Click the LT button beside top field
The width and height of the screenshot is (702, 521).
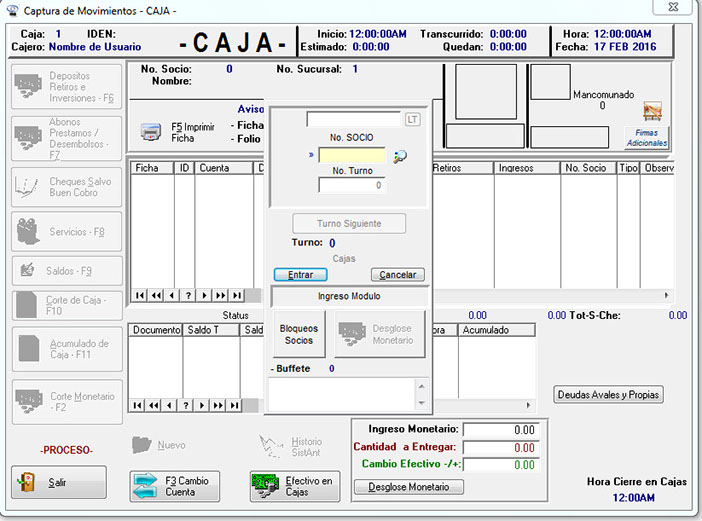click(x=413, y=119)
